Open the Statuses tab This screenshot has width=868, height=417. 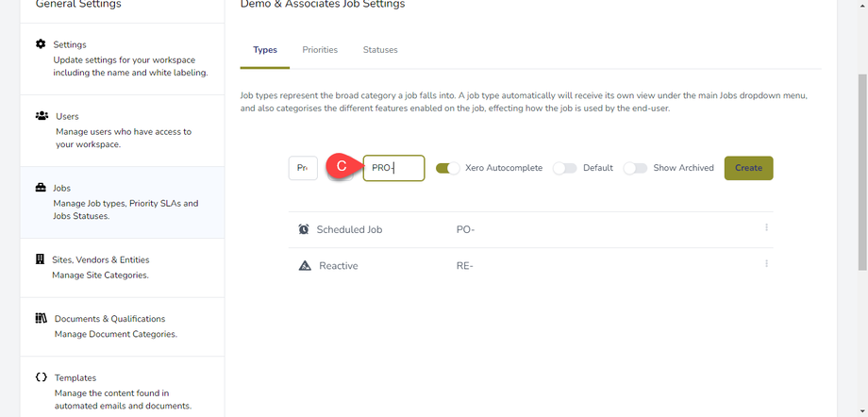coord(380,50)
